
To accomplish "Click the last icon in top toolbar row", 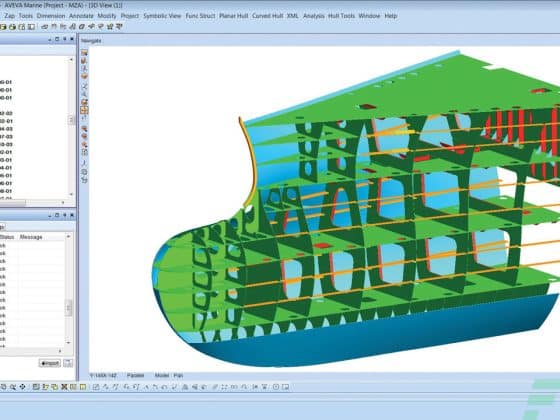I will (119, 27).
